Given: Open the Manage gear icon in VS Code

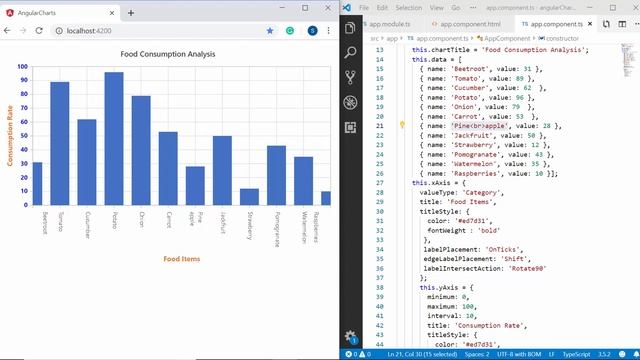Looking at the screenshot, I should pyautogui.click(x=350, y=337).
